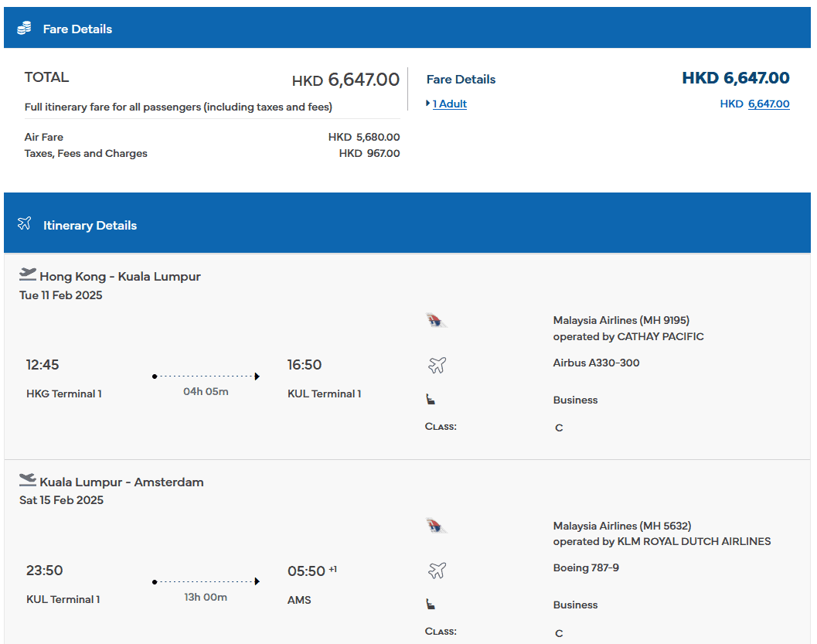The height and width of the screenshot is (644, 817).
Task: Open the 1 Adult link
Action: (449, 104)
